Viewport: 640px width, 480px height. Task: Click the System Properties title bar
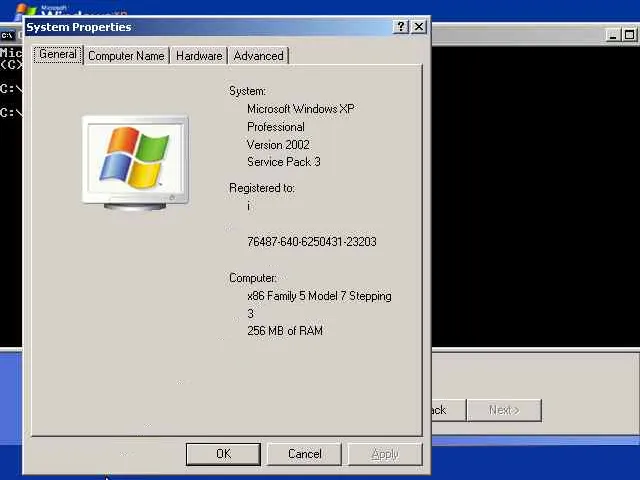coord(208,27)
